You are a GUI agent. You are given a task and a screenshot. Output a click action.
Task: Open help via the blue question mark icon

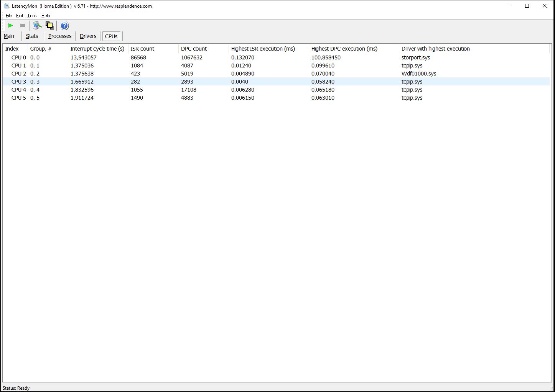[64, 26]
